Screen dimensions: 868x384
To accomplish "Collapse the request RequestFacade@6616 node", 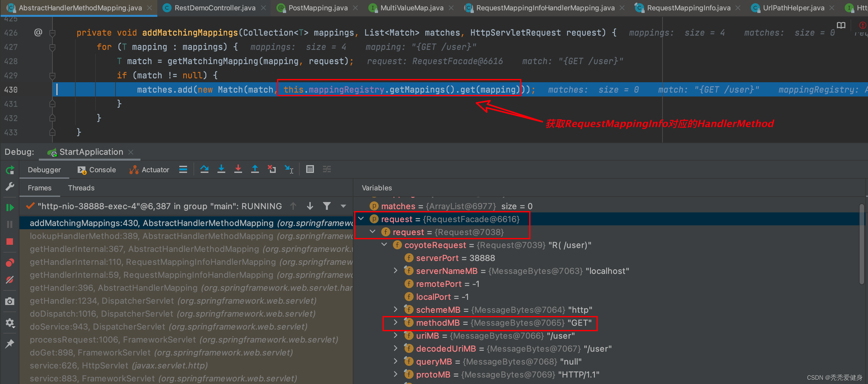I will (361, 219).
